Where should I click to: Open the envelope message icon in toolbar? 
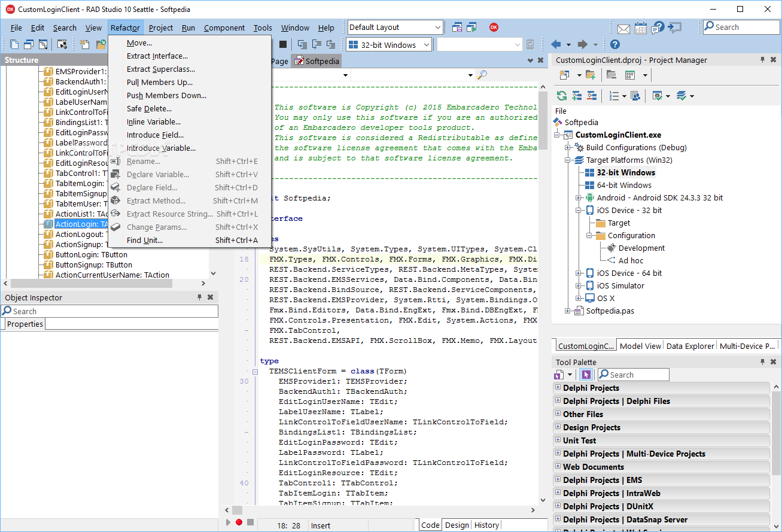tap(624, 28)
